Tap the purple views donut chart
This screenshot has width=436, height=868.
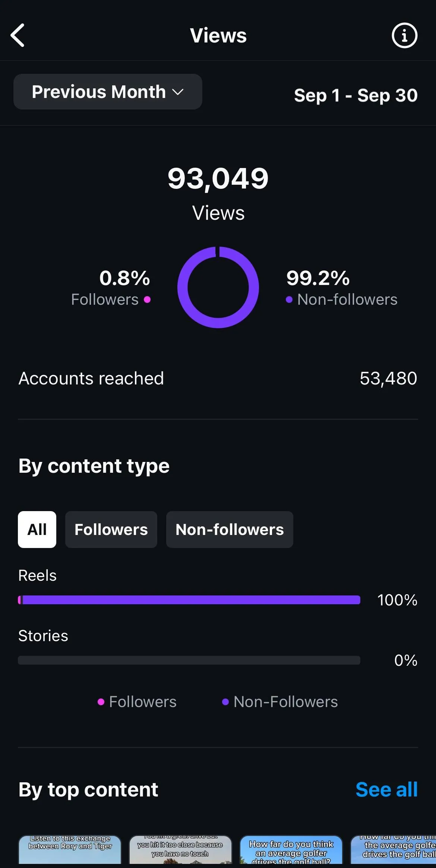[218, 287]
